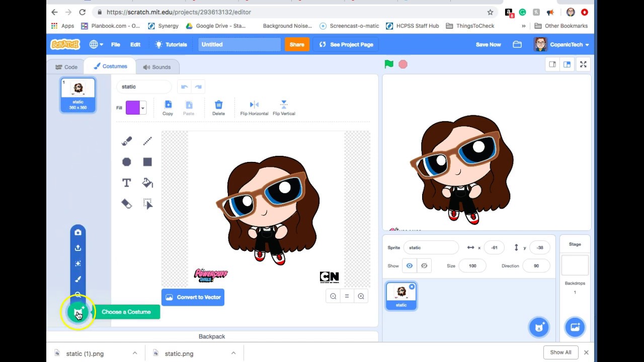Viewport: 644px width, 362px height.
Task: Select the Brush tool
Action: [127, 141]
